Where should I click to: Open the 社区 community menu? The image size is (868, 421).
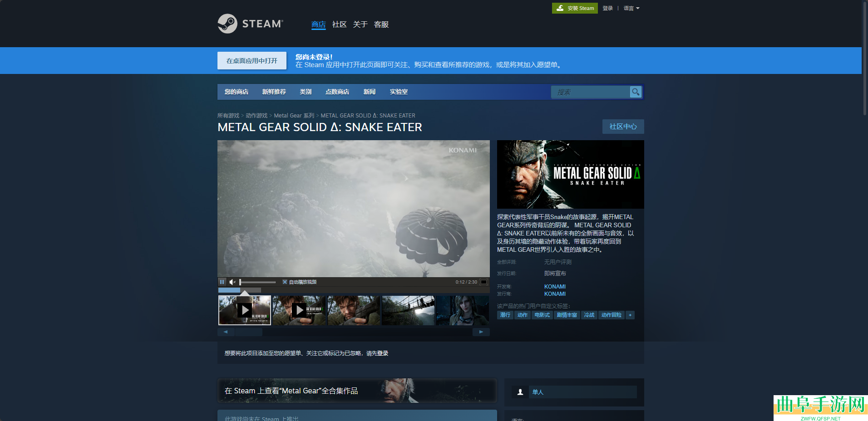339,24
